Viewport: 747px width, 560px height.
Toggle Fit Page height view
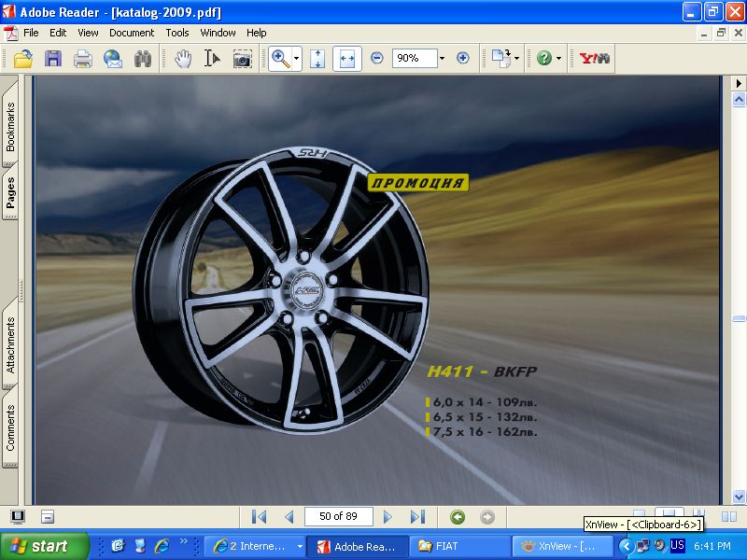coord(317,58)
